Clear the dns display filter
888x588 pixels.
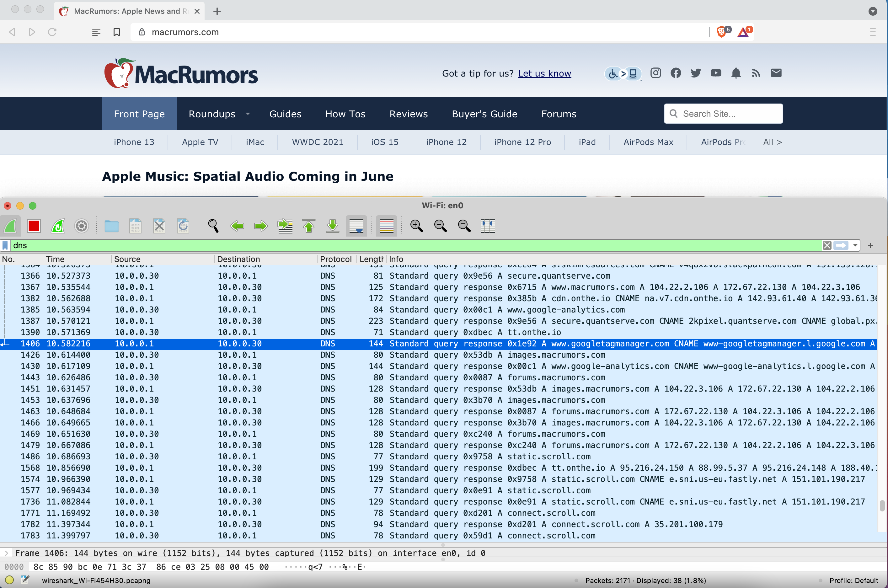pos(827,245)
